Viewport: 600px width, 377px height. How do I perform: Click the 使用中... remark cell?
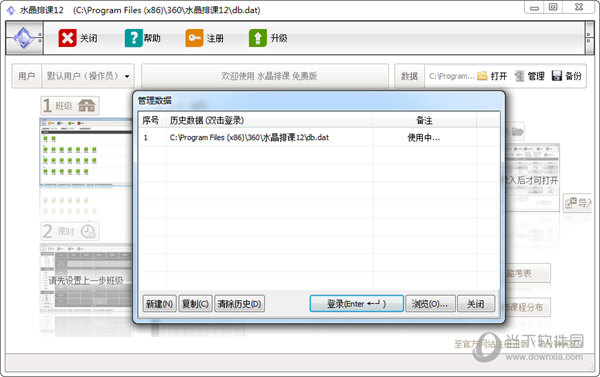(424, 137)
